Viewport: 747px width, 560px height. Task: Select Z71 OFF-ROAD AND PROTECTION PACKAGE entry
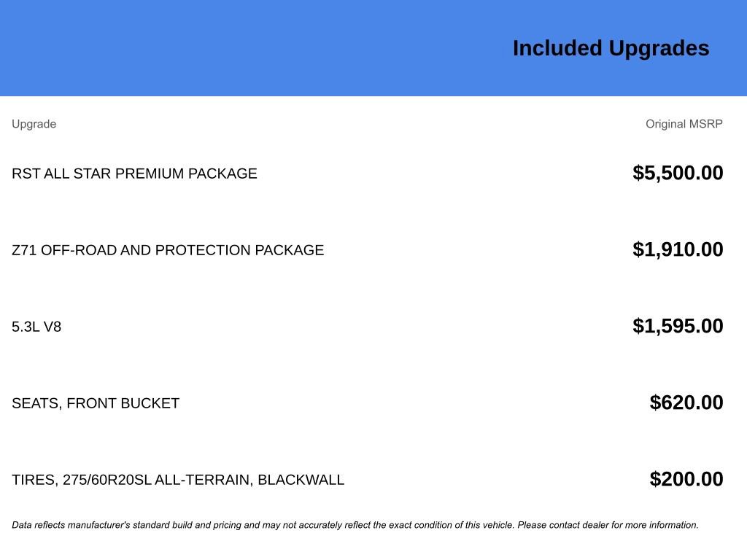click(168, 250)
